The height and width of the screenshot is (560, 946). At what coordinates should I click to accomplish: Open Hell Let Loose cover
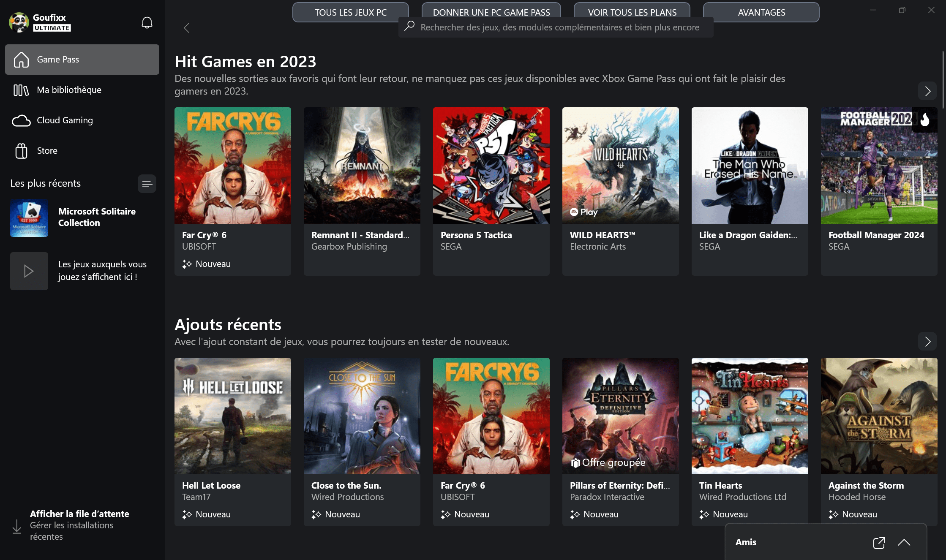(x=233, y=416)
